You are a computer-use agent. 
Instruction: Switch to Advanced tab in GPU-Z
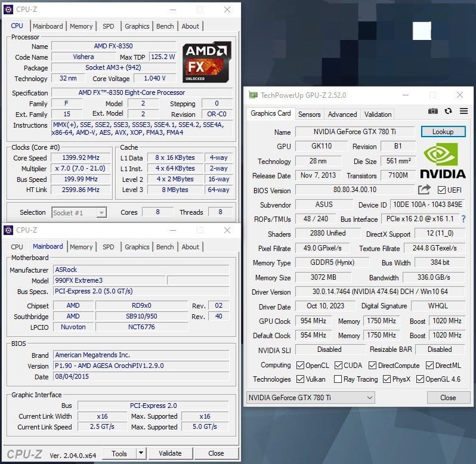pos(342,115)
